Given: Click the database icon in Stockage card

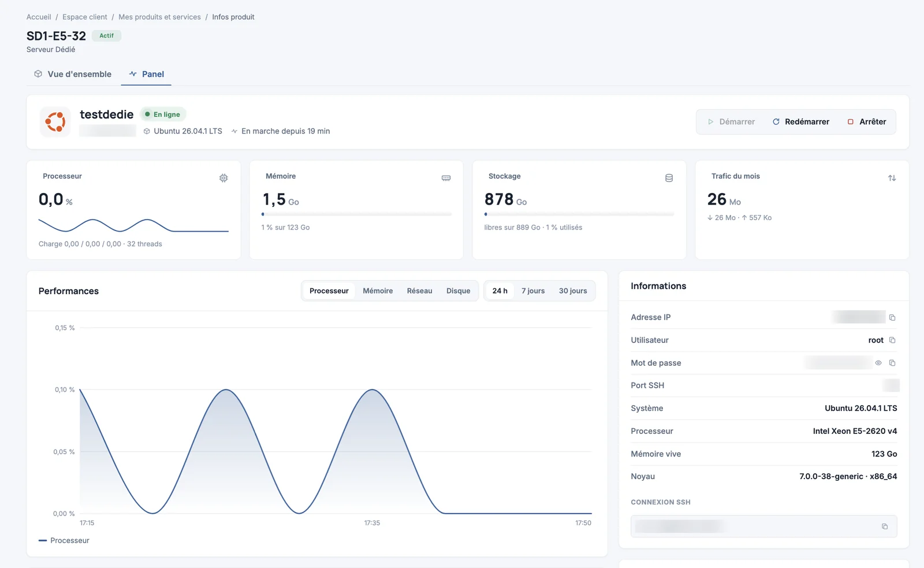Looking at the screenshot, I should 669,178.
